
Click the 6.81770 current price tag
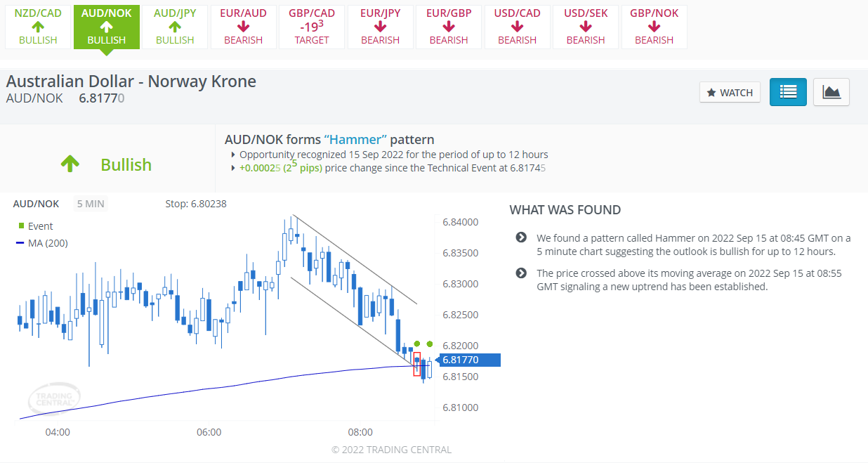[469, 360]
